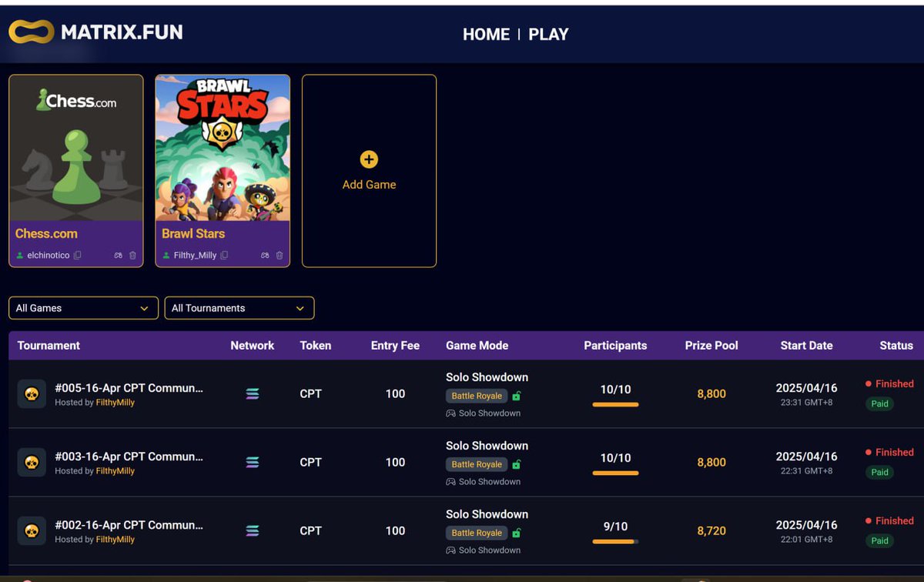The image size is (924, 582).
Task: Open the Chess.com game card image
Action: [76, 148]
